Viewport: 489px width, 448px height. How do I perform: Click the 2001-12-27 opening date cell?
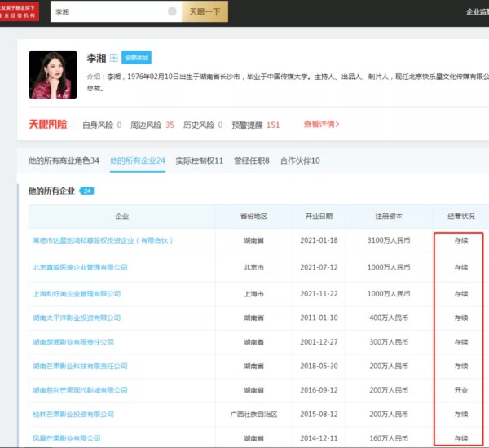click(319, 342)
